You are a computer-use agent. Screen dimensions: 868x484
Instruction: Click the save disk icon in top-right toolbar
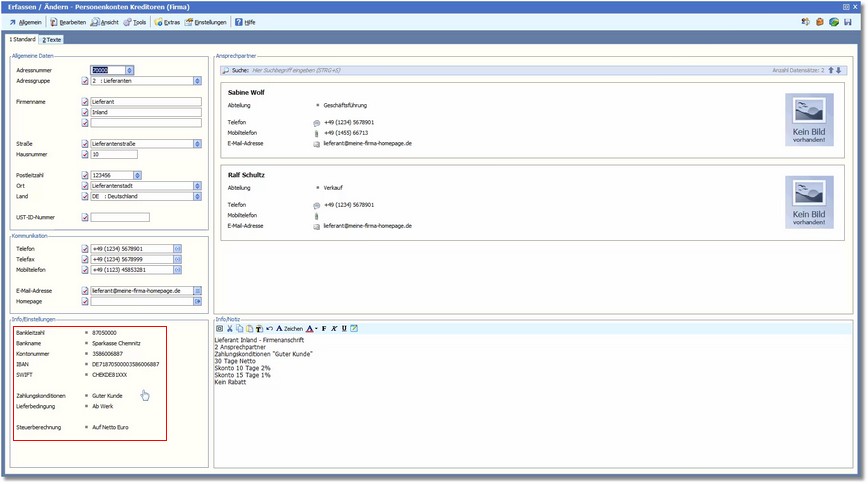(848, 22)
